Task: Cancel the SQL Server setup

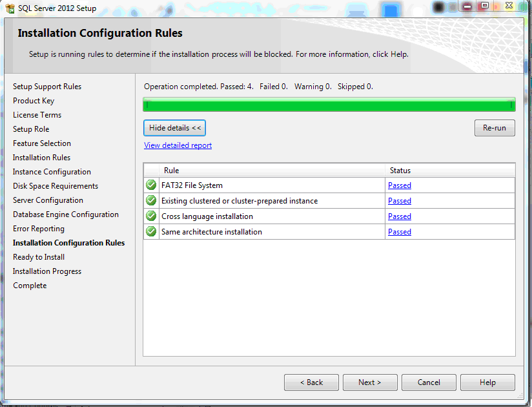Action: [x=429, y=382]
